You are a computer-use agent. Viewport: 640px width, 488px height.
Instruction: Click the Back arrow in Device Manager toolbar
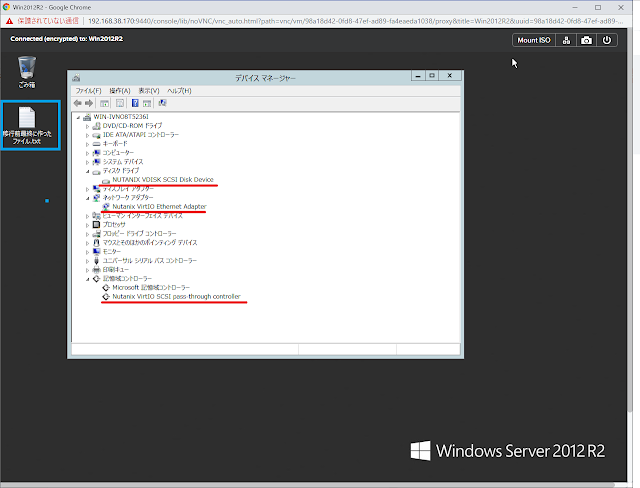78,103
